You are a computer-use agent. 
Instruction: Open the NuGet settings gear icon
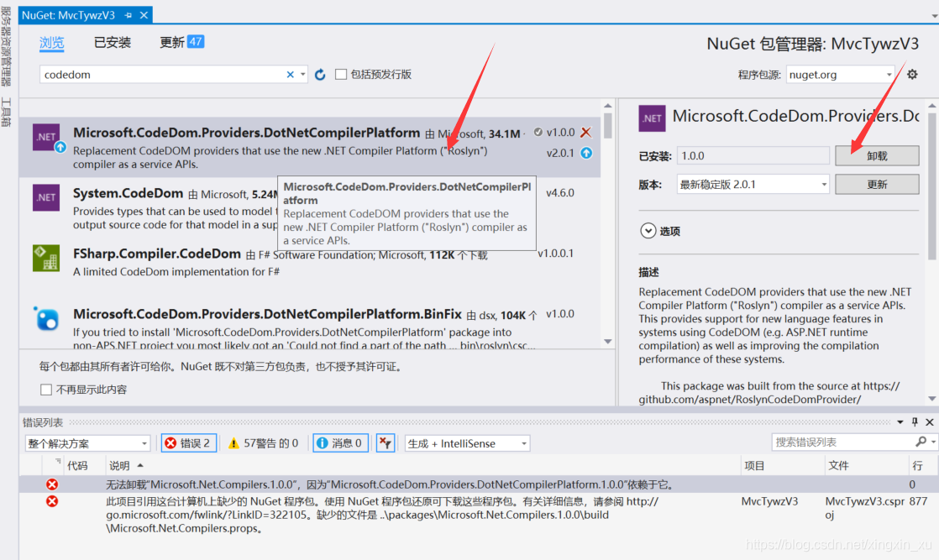click(x=912, y=74)
